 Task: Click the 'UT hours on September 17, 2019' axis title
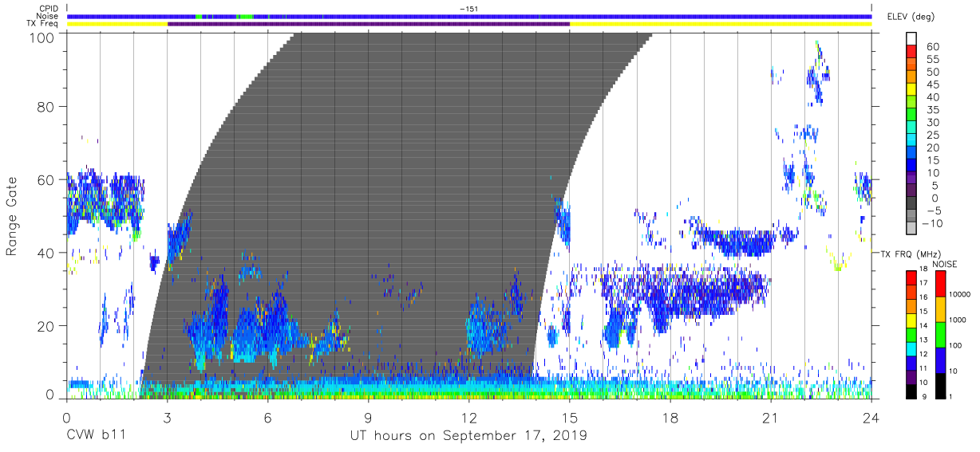point(468,436)
